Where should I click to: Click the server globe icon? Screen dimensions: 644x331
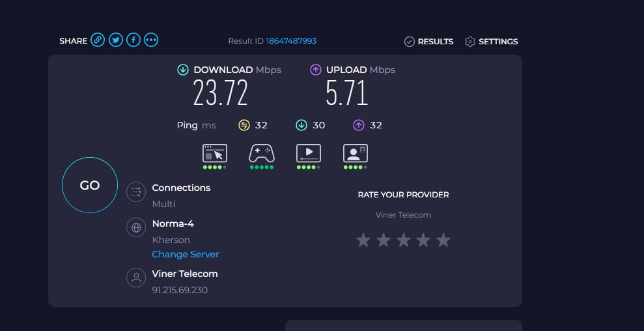tap(136, 227)
